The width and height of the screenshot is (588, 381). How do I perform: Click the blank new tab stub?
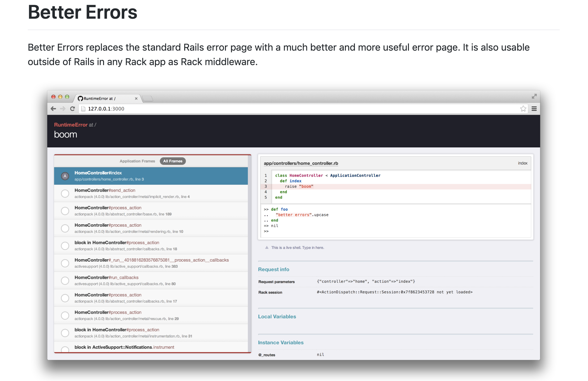coord(147,98)
